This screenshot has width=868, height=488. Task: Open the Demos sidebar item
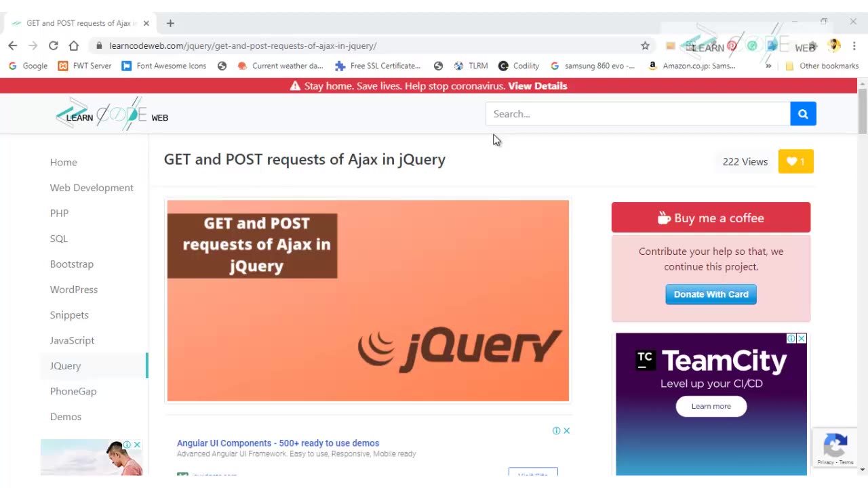[66, 416]
